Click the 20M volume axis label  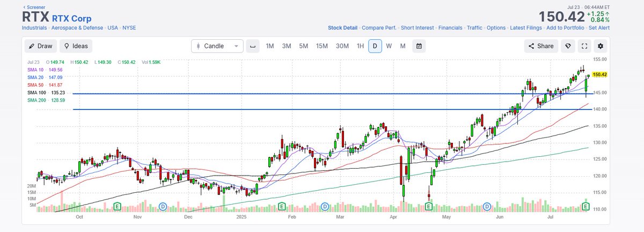32,186
